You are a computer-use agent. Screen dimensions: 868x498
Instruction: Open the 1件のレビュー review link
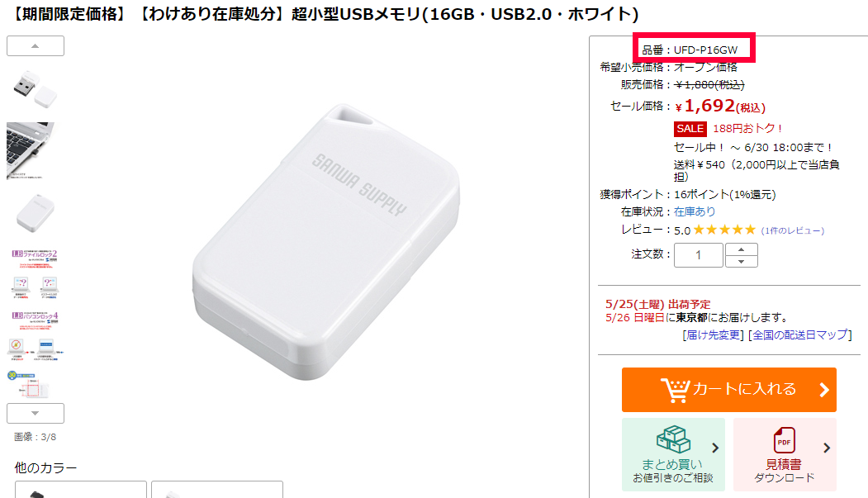(793, 230)
